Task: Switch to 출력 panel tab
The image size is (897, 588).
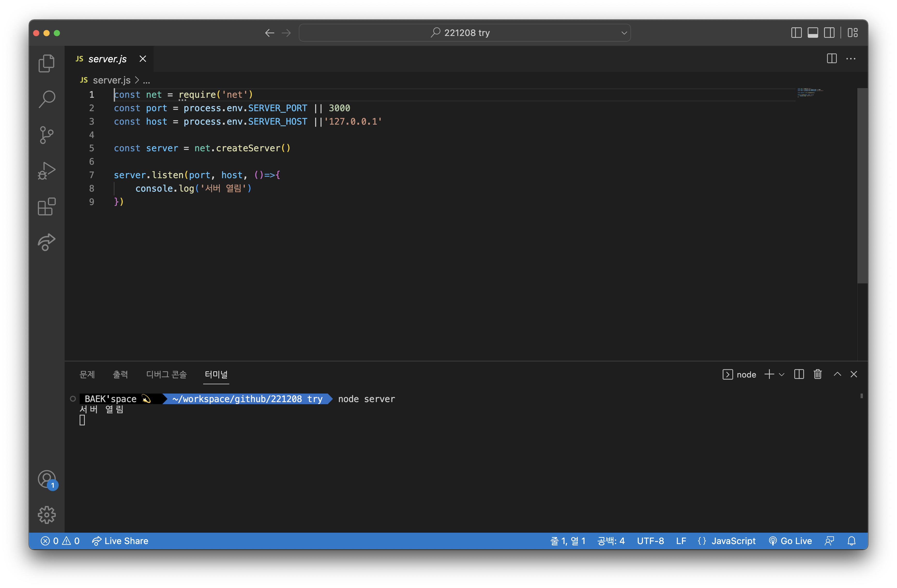Action: click(120, 374)
